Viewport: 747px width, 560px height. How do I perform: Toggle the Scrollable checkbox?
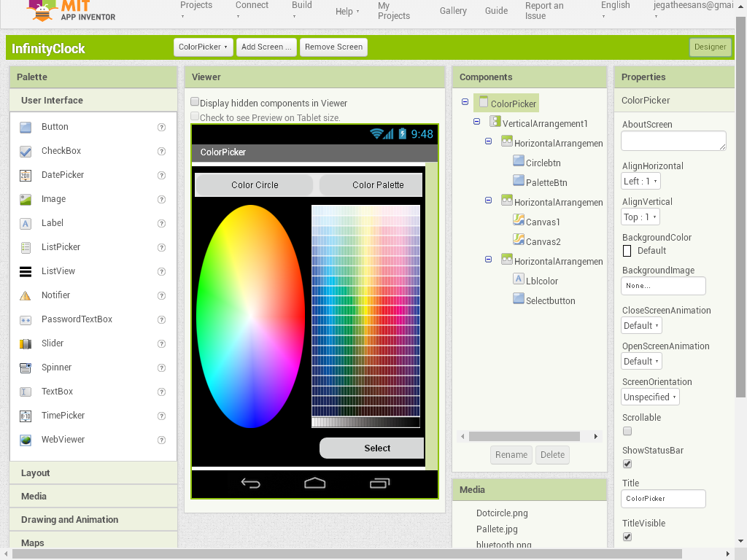(627, 431)
